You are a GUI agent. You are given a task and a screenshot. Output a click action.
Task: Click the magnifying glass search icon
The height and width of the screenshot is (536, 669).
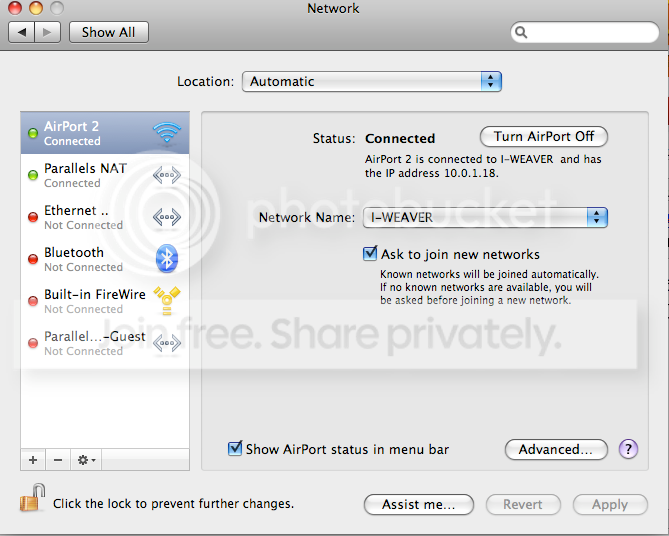coord(521,32)
